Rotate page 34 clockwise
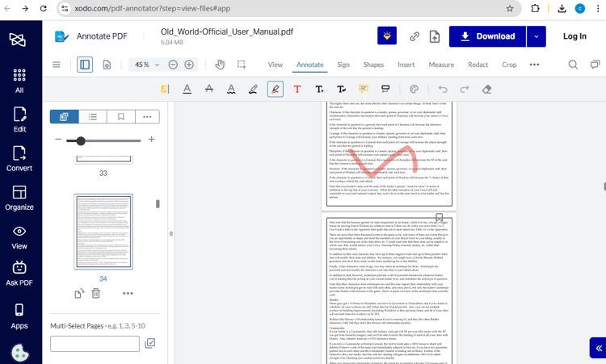 [79, 294]
